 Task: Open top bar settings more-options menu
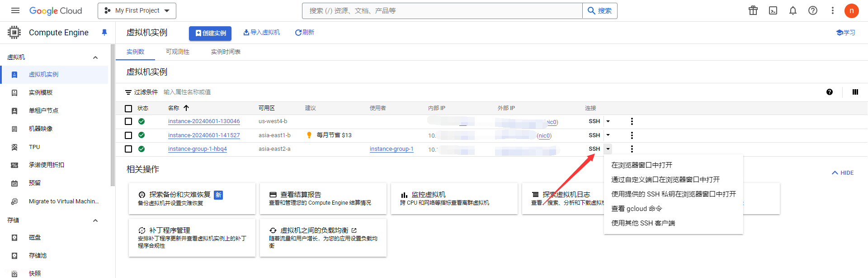click(833, 10)
